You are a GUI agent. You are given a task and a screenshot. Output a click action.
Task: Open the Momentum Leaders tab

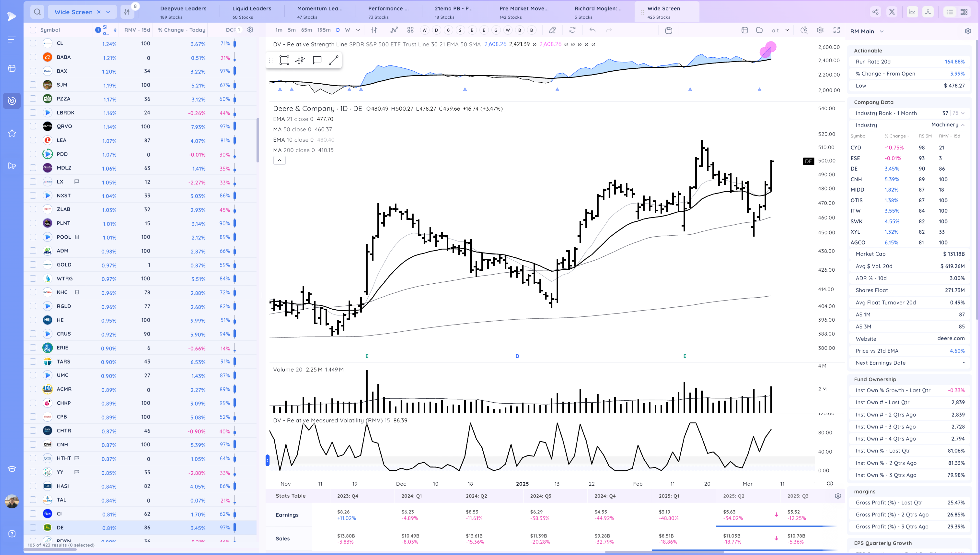pyautogui.click(x=320, y=12)
